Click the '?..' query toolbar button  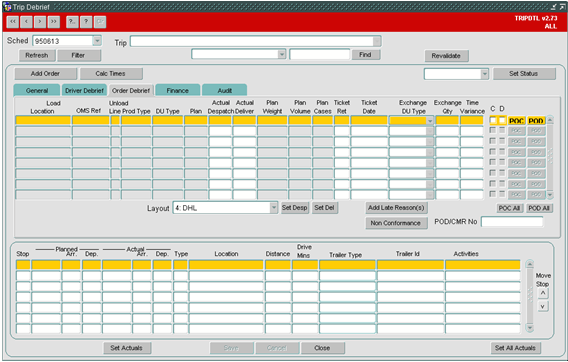tap(72, 22)
